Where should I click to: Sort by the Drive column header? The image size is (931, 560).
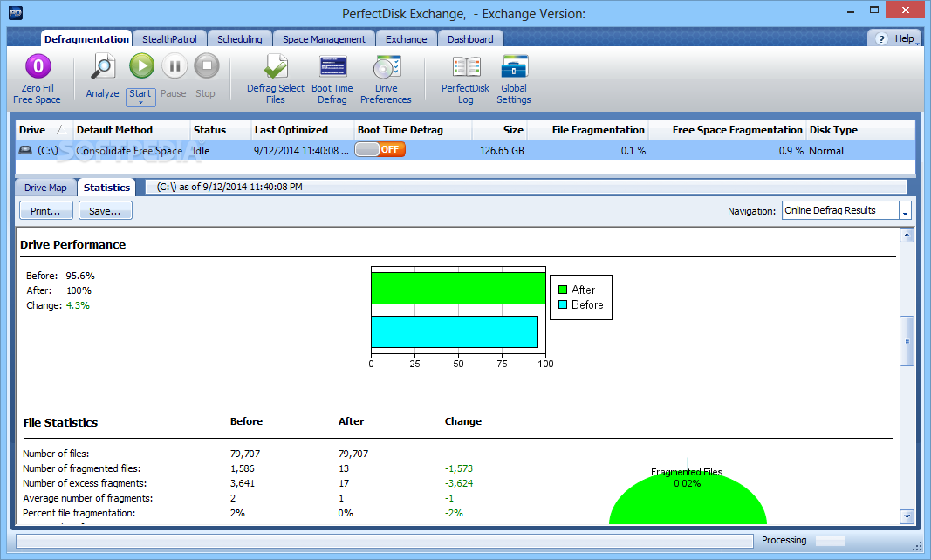point(44,130)
